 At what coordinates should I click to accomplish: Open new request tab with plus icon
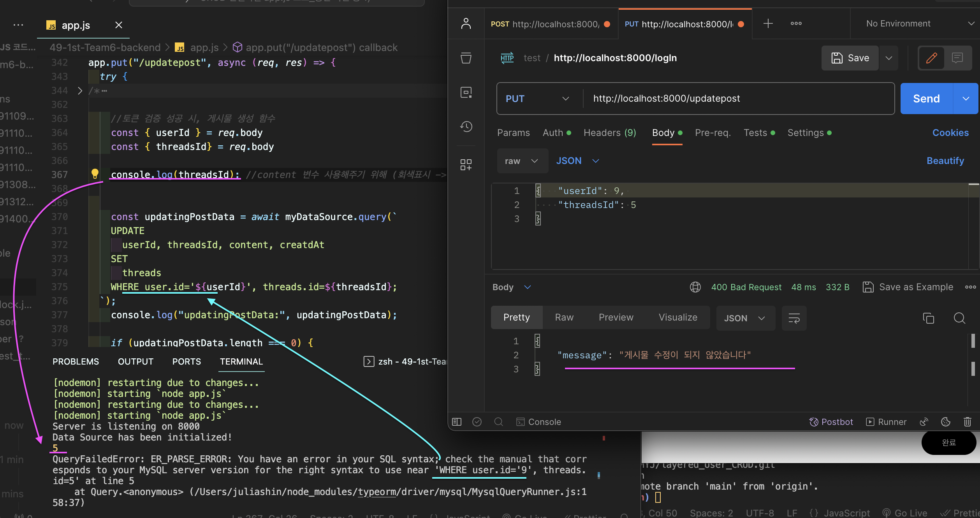coord(768,24)
